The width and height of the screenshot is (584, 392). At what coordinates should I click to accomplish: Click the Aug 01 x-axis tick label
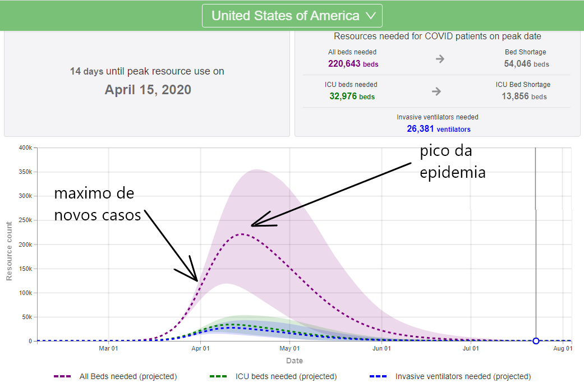[x=562, y=348]
